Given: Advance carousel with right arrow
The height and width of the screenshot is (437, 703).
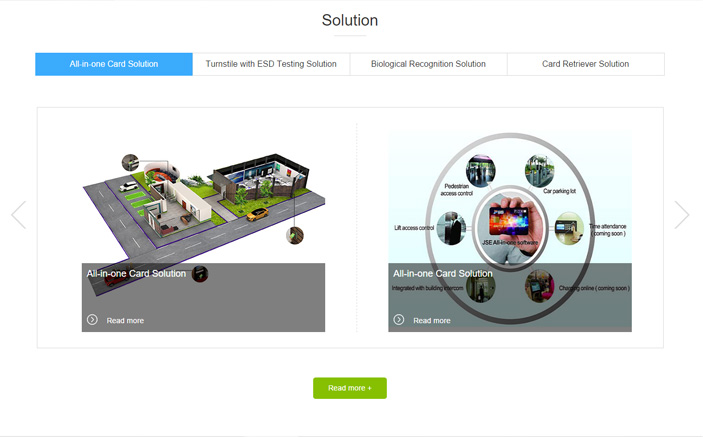Looking at the screenshot, I should coord(682,215).
